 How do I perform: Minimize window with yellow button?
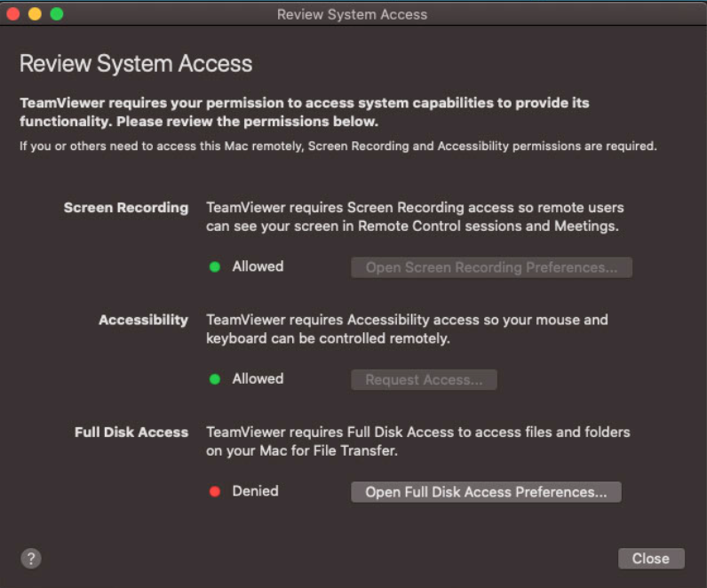[35, 14]
